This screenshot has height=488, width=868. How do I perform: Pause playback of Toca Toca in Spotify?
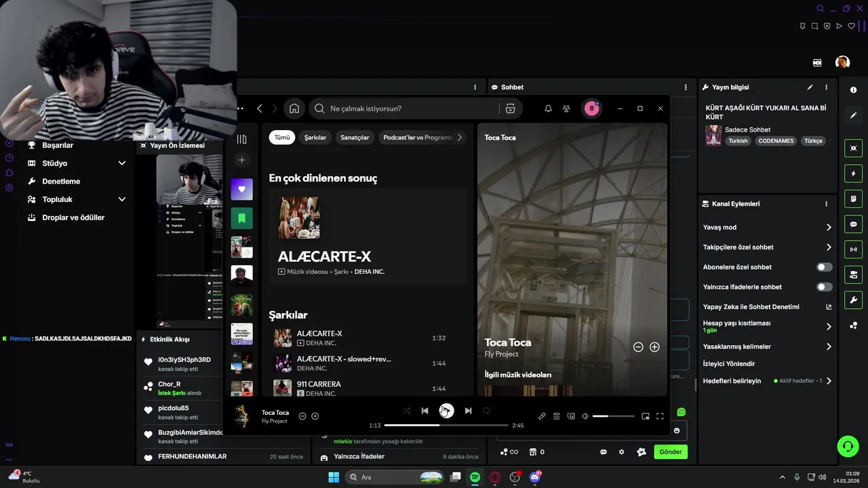click(x=446, y=411)
